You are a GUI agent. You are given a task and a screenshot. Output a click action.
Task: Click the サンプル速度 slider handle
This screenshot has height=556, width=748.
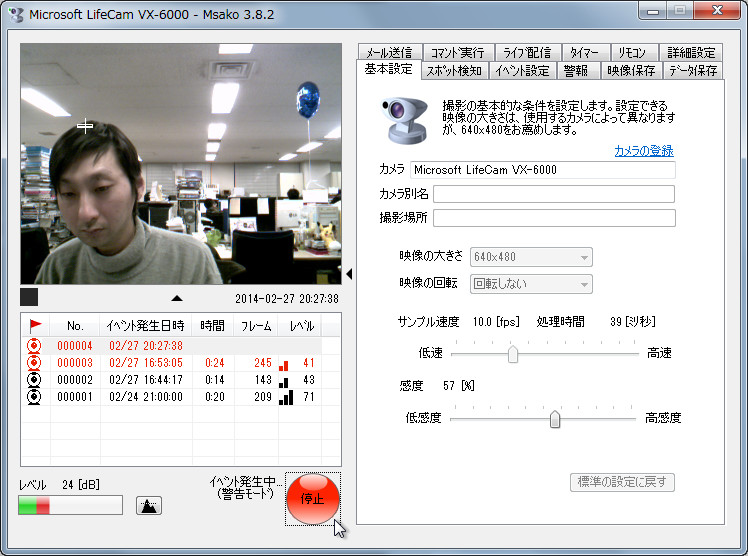pos(513,354)
